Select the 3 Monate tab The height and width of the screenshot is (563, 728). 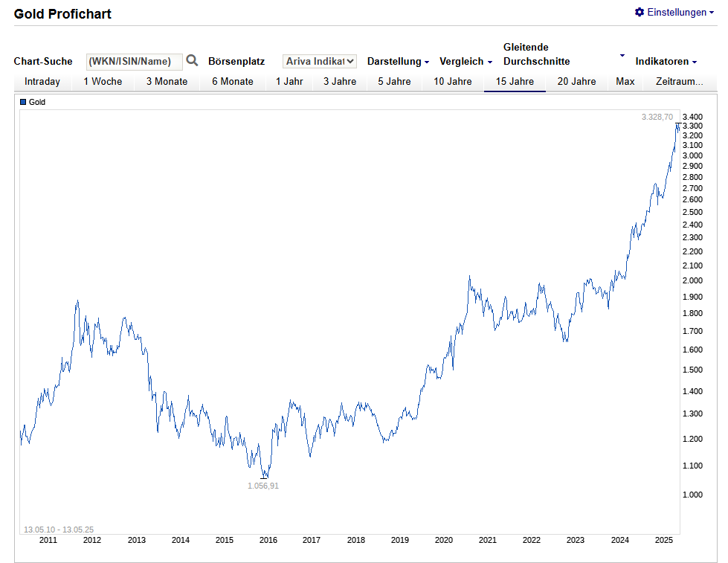[167, 82]
